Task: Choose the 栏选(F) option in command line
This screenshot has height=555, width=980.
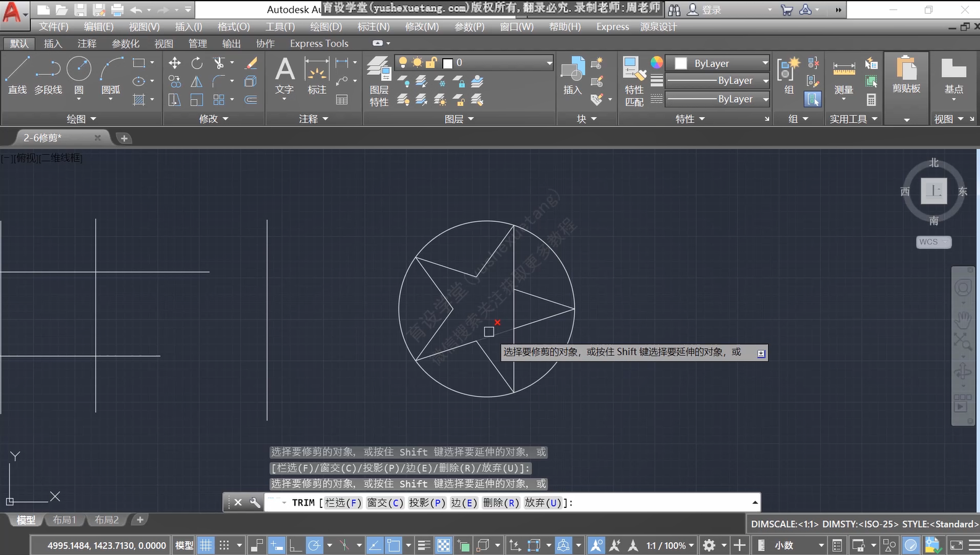Action: click(x=343, y=502)
